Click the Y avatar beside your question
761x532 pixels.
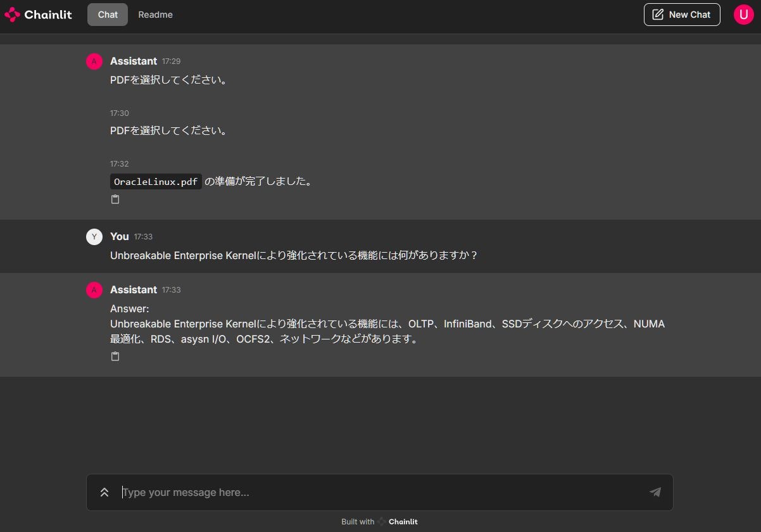(x=94, y=236)
